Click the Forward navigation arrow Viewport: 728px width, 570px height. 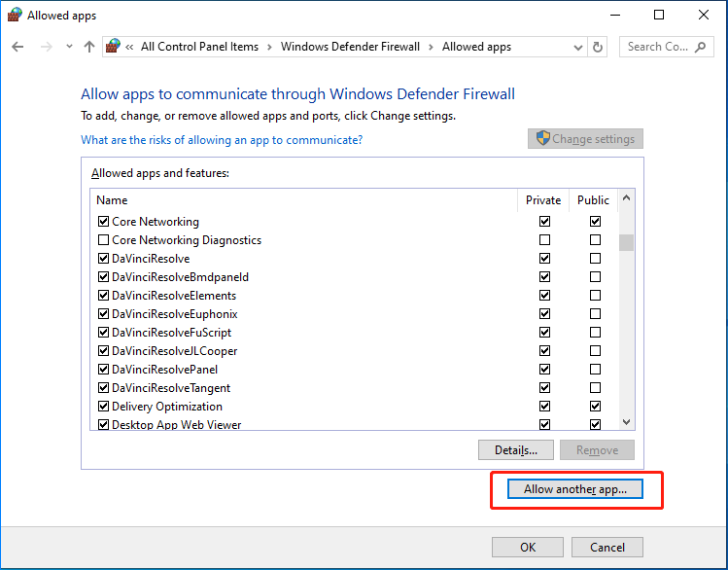click(46, 47)
